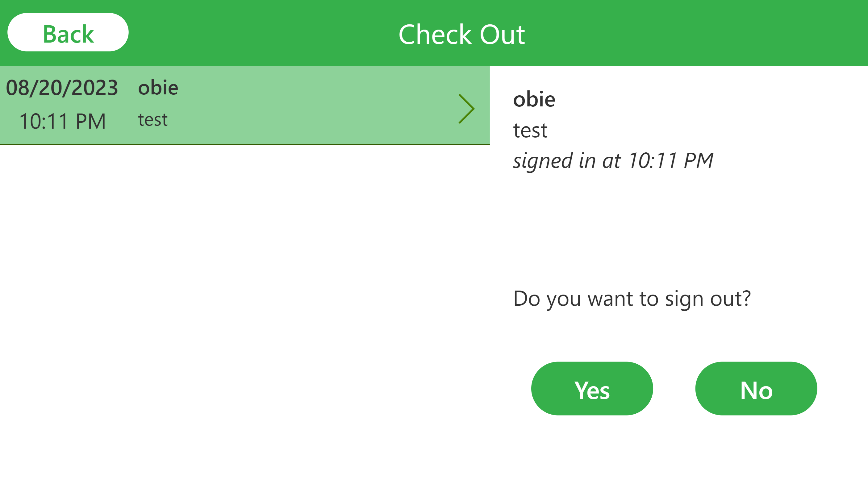Click the green header between Back and title
Screen dimensions: 868x488
click(x=263, y=33)
